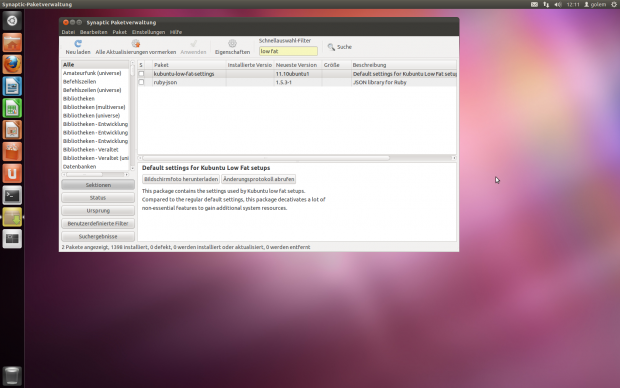This screenshot has height=388, width=620.
Task: Sort by Größe column header
Action: tap(336, 65)
